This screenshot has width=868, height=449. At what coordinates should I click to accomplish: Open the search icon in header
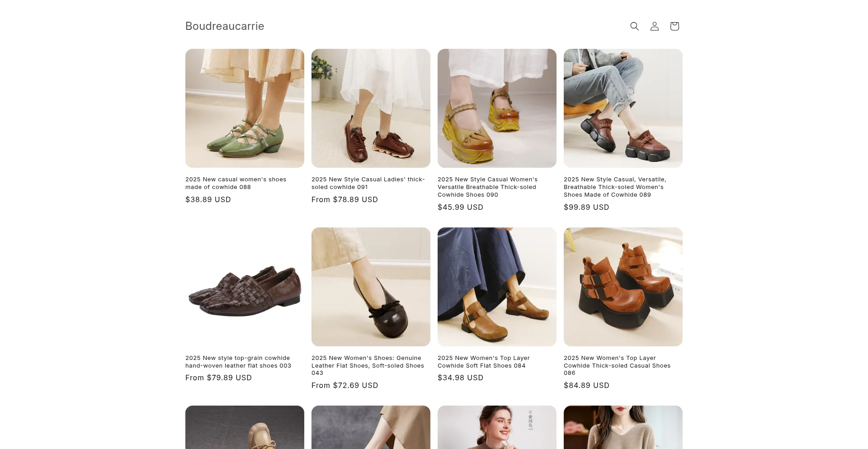pos(635,26)
